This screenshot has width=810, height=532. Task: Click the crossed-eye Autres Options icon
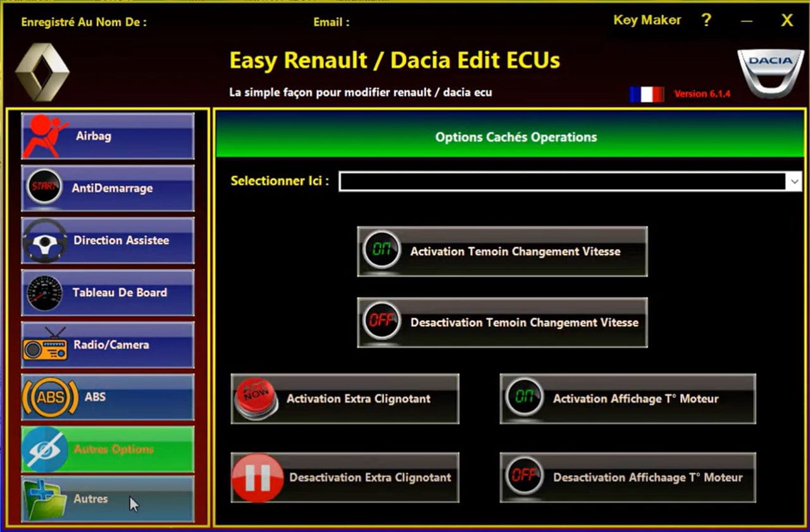tap(45, 449)
